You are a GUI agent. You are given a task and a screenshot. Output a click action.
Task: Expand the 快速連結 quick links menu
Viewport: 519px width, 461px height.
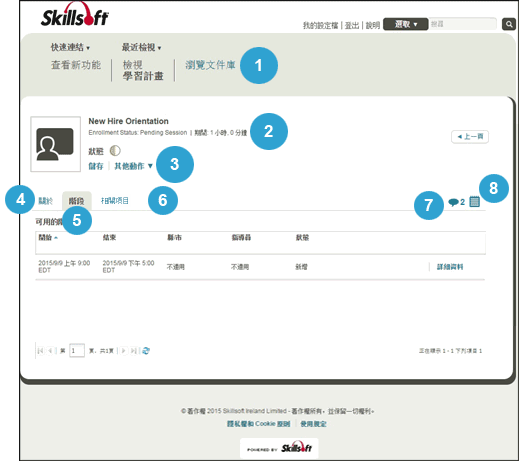(70, 47)
